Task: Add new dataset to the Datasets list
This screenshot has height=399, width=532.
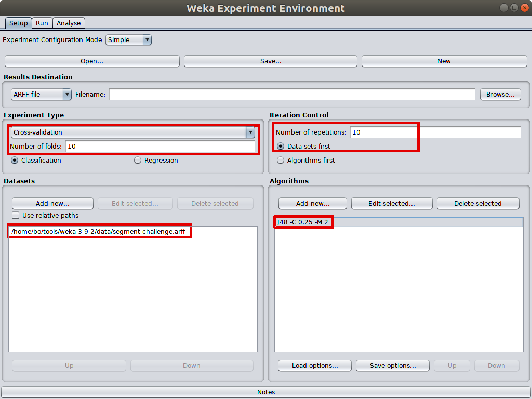Action: (52, 203)
